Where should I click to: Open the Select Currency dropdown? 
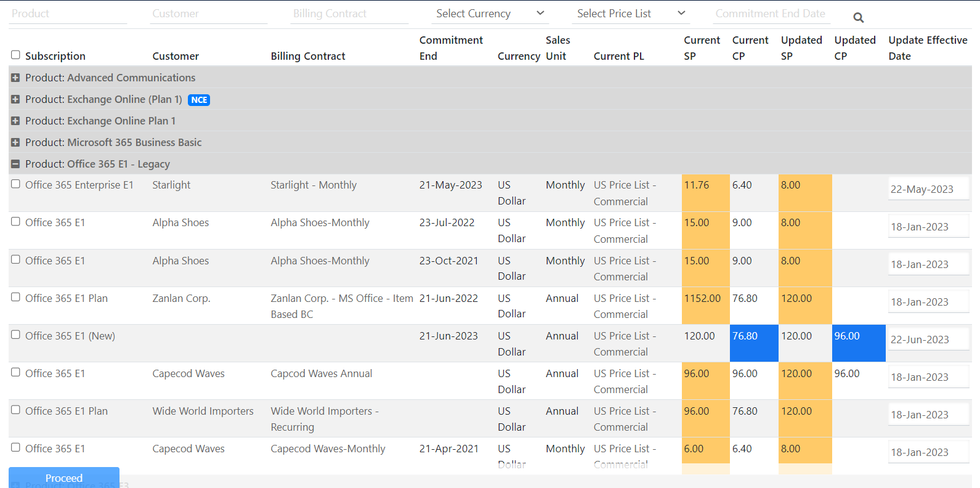pos(490,14)
